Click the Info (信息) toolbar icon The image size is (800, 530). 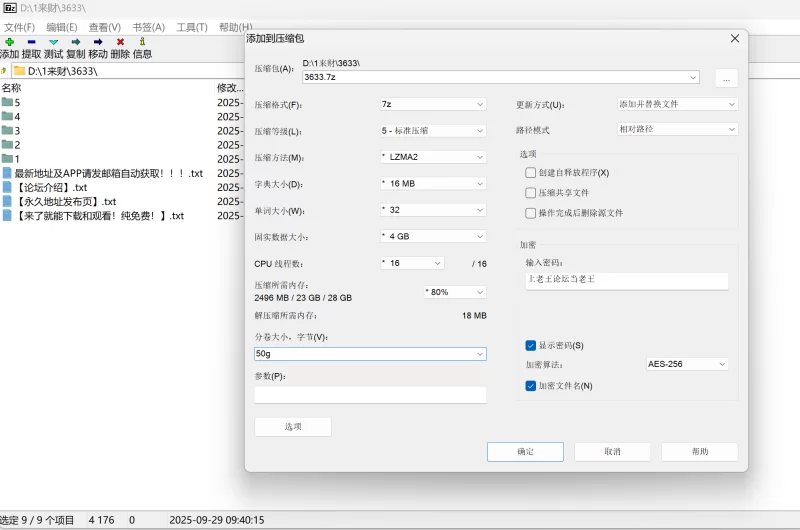142,42
